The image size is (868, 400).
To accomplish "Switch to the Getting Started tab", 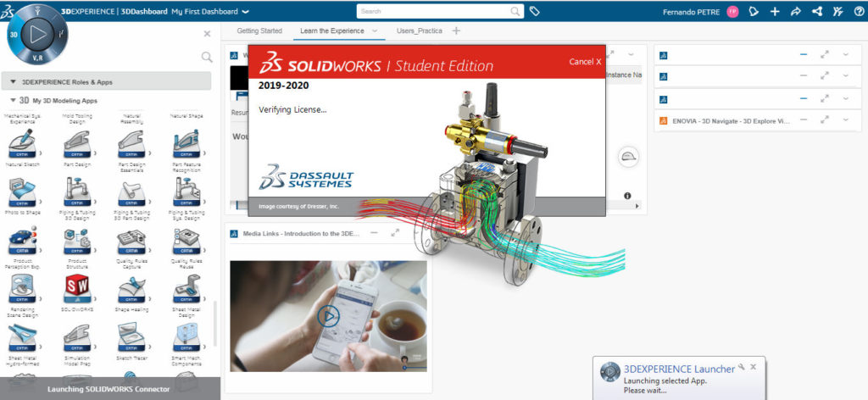I will (x=259, y=31).
